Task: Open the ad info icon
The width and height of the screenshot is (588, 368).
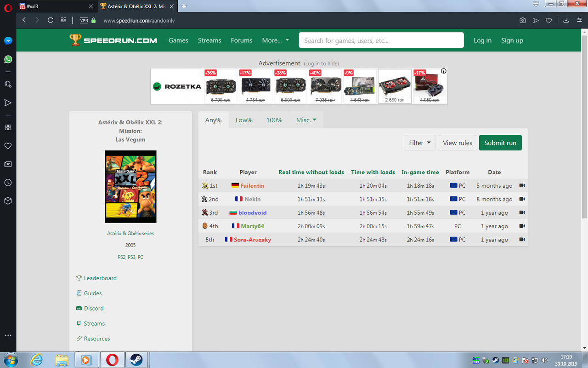Action: [443, 71]
